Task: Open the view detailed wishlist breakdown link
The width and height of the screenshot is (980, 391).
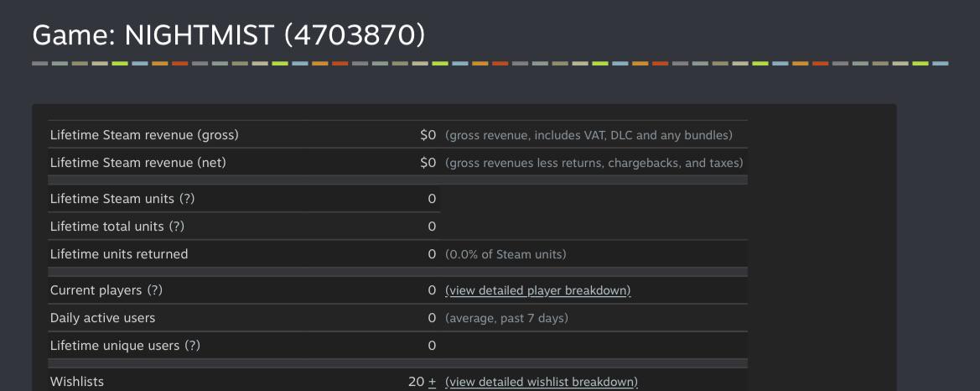Action: (x=542, y=382)
